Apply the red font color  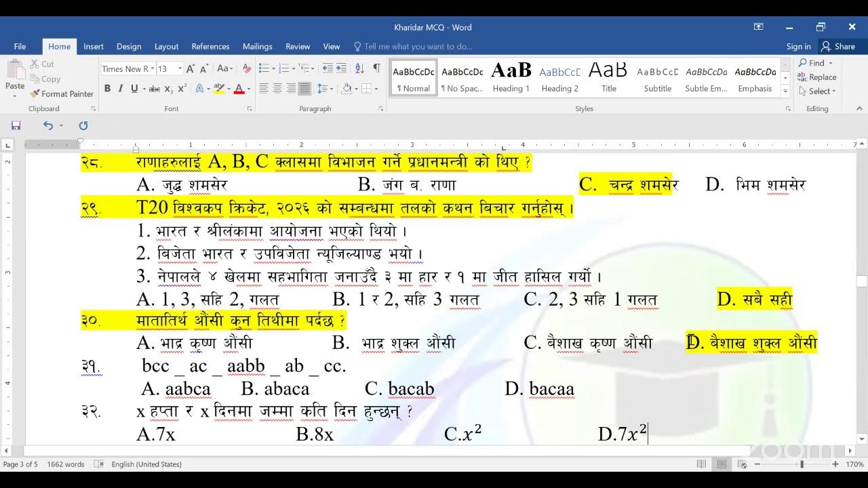tap(238, 89)
